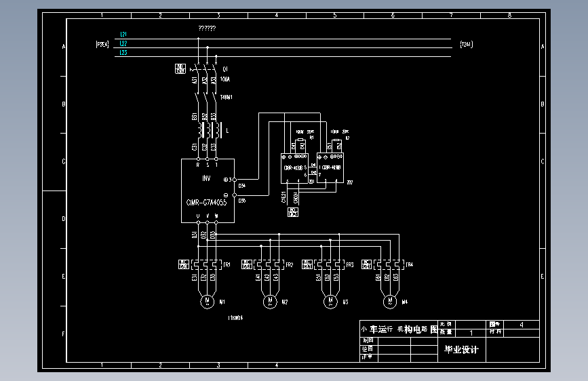
Task: Select the first braking unit block labeled Z01
Action: tap(294, 168)
